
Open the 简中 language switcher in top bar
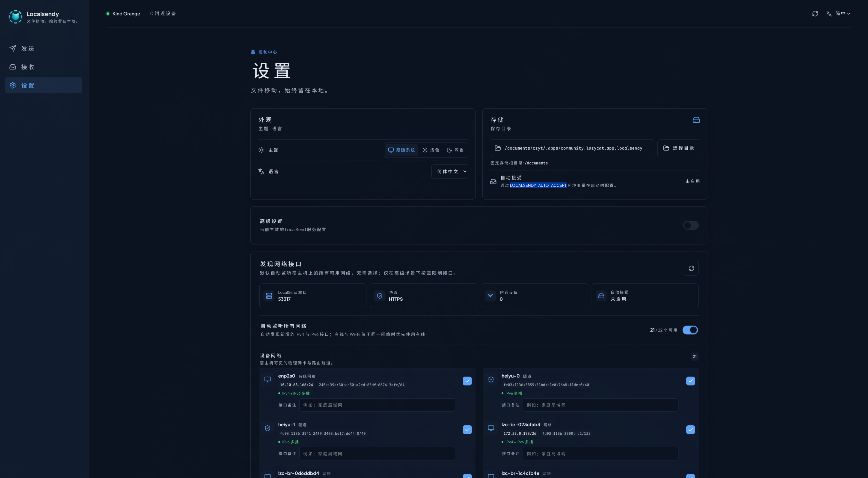[x=839, y=13]
